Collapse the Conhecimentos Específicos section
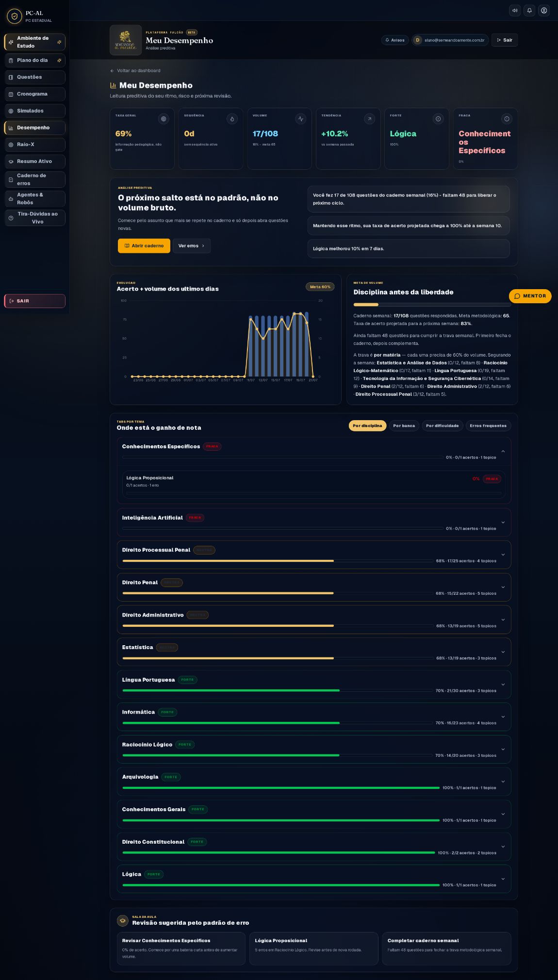 (503, 451)
